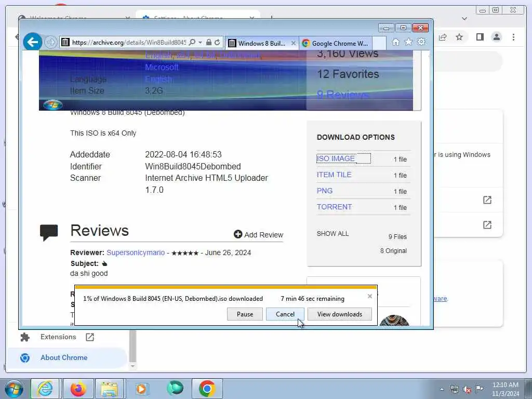The image size is (532, 399).
Task: Click the Forward arrow in Internet Explorer
Action: point(50,43)
